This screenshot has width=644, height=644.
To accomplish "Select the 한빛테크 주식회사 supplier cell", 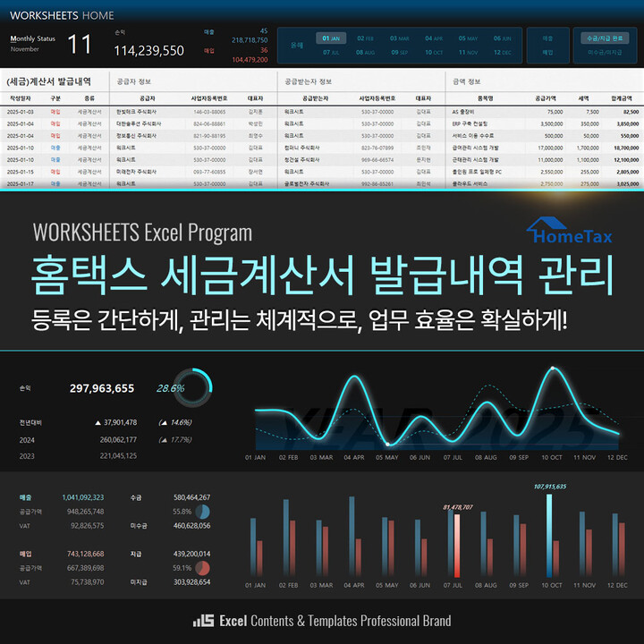I will pos(136,112).
